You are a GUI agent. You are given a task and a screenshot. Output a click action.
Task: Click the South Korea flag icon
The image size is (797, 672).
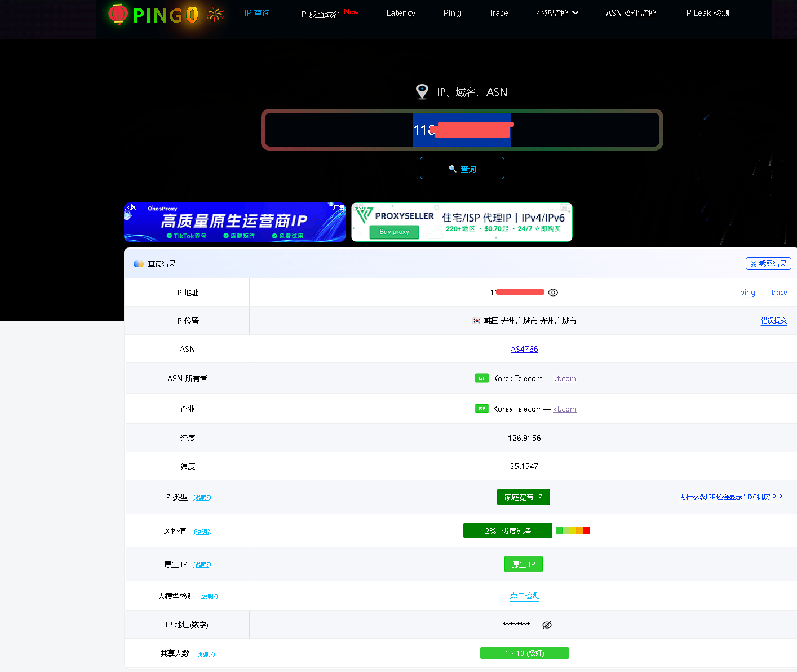pos(477,321)
